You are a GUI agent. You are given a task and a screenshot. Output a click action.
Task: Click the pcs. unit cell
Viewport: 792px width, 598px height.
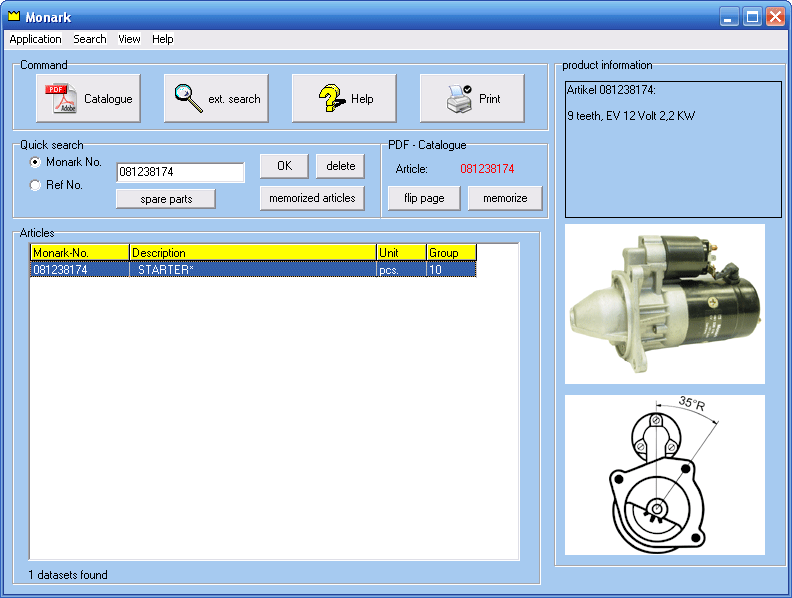click(402, 270)
